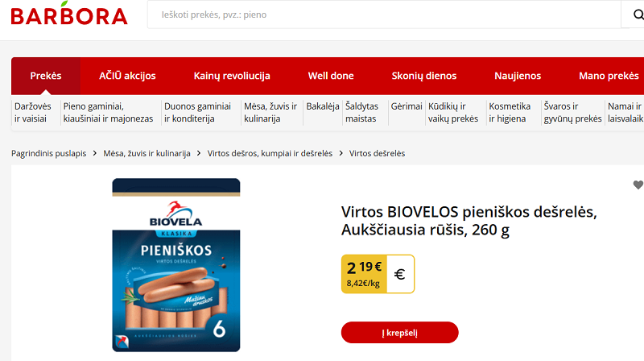Add product to favorites with heart icon

[x=638, y=185]
